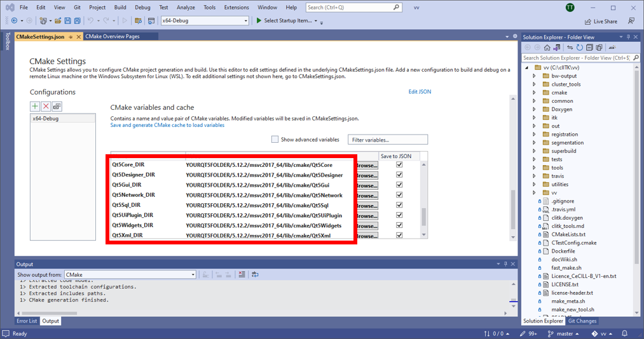Screen dimensions: 644x339
Task: Uncheck Save to JSON for Qt5Widgets_DIR
Action: coord(399,225)
